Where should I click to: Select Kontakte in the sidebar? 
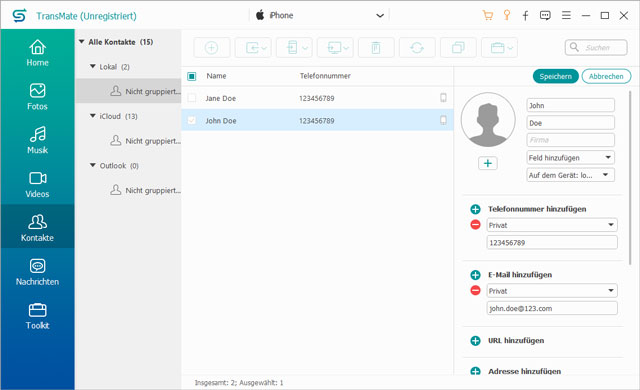pyautogui.click(x=37, y=226)
